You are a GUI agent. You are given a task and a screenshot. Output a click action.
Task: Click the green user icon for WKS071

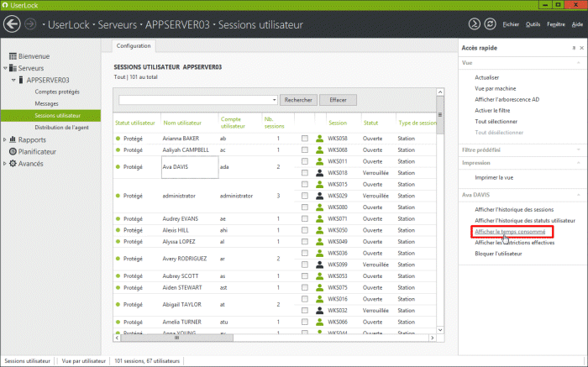[x=319, y=218]
